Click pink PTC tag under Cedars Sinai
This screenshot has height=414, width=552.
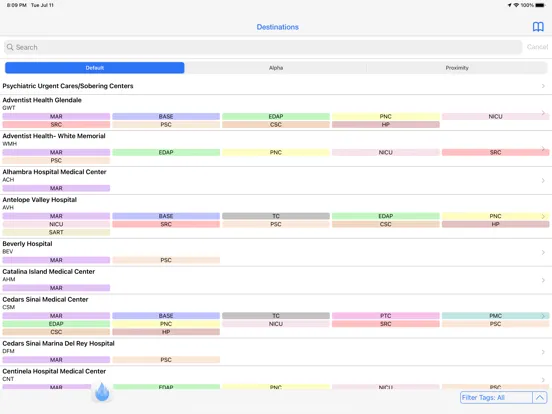coord(385,316)
